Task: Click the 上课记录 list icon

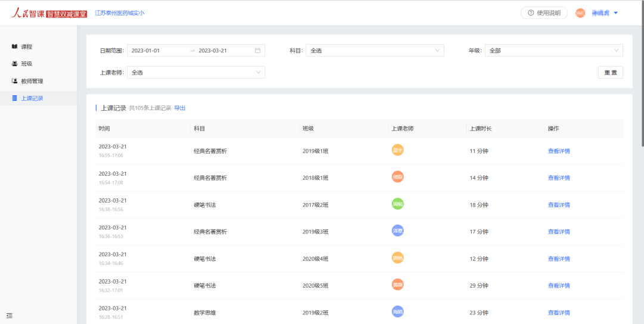Action: 14,98
